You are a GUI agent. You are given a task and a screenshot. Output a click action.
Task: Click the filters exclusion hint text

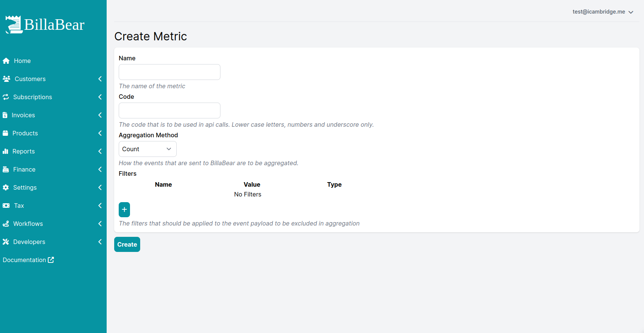coord(239,223)
